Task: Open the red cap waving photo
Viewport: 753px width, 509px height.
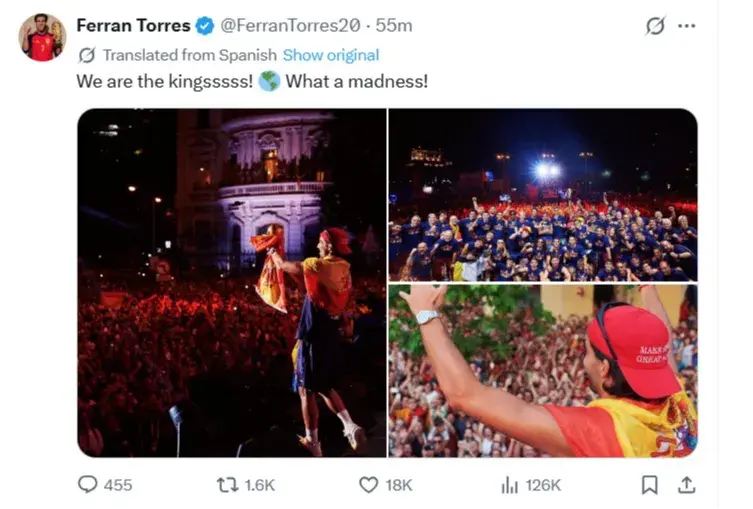Action: tap(543, 371)
